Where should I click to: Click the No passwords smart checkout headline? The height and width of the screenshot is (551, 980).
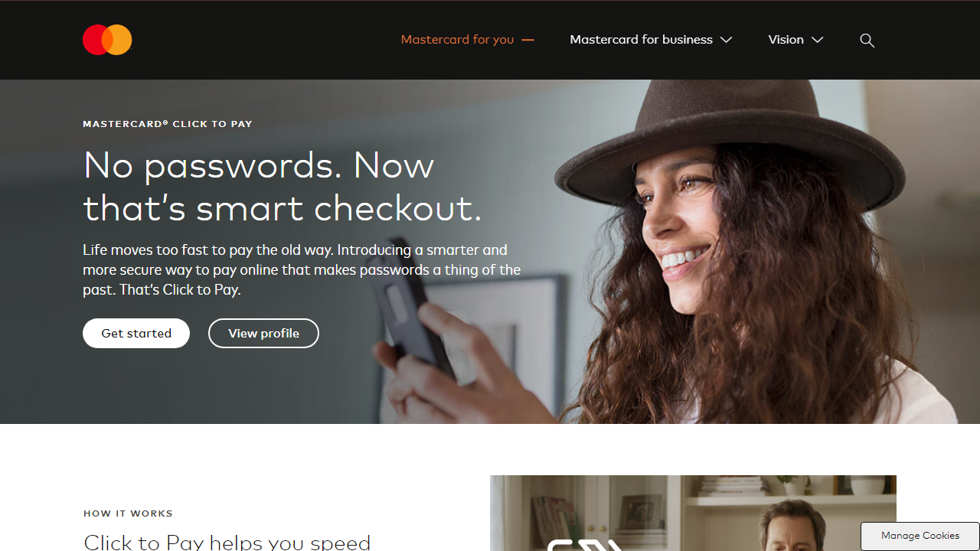click(x=283, y=186)
